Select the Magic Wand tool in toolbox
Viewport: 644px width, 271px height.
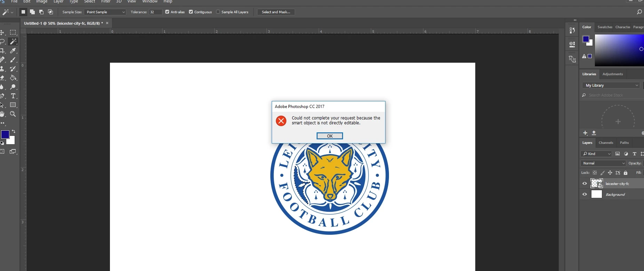tap(13, 41)
